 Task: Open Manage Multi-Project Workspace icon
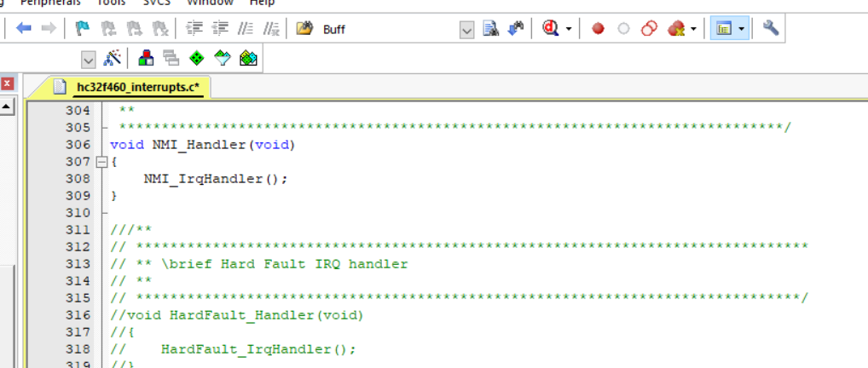pos(171,58)
